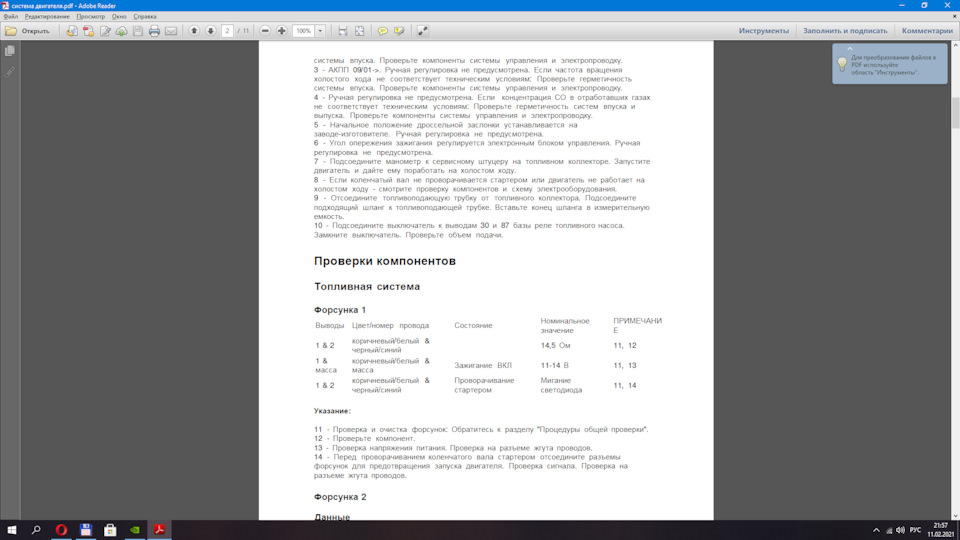Click the zoom out minus button
This screenshot has height=540, width=960.
click(x=265, y=31)
